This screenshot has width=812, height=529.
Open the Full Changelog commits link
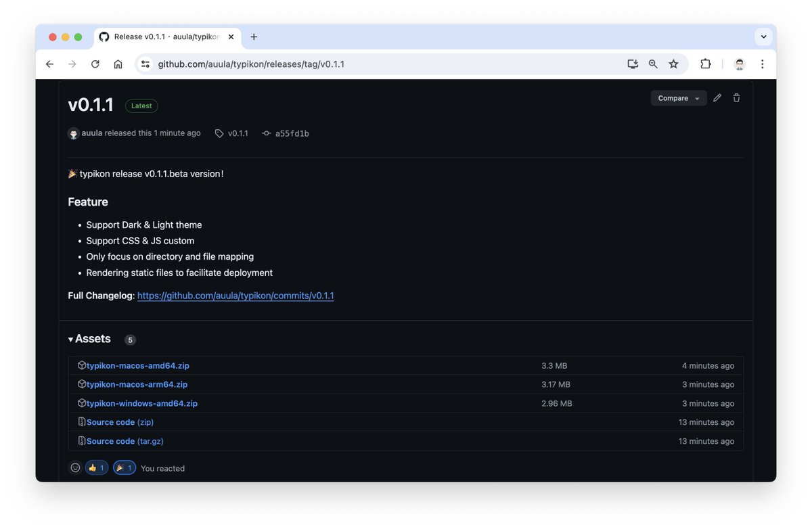pyautogui.click(x=235, y=296)
